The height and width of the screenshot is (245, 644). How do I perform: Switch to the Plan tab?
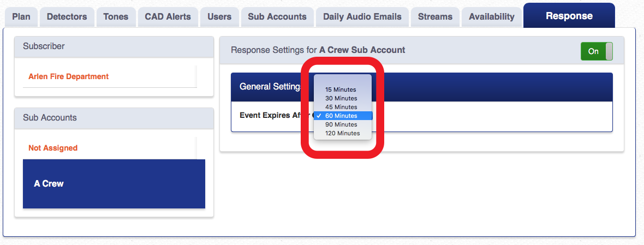[x=21, y=17]
